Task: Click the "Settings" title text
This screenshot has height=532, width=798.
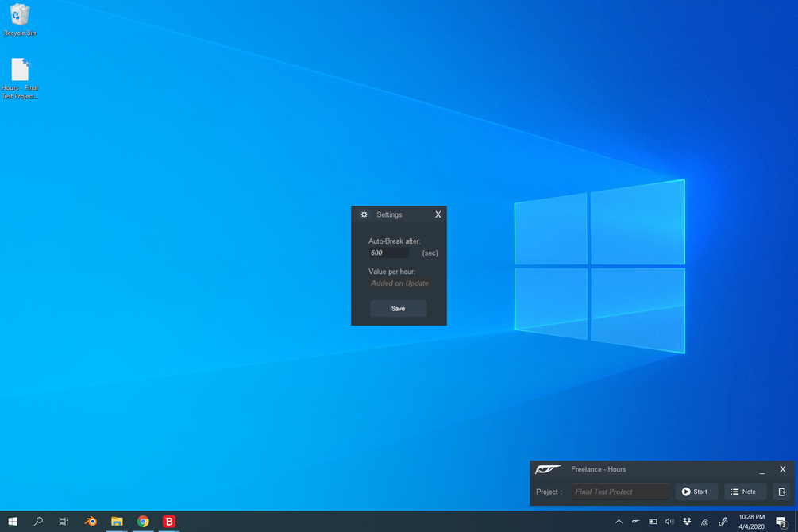Action: 389,215
